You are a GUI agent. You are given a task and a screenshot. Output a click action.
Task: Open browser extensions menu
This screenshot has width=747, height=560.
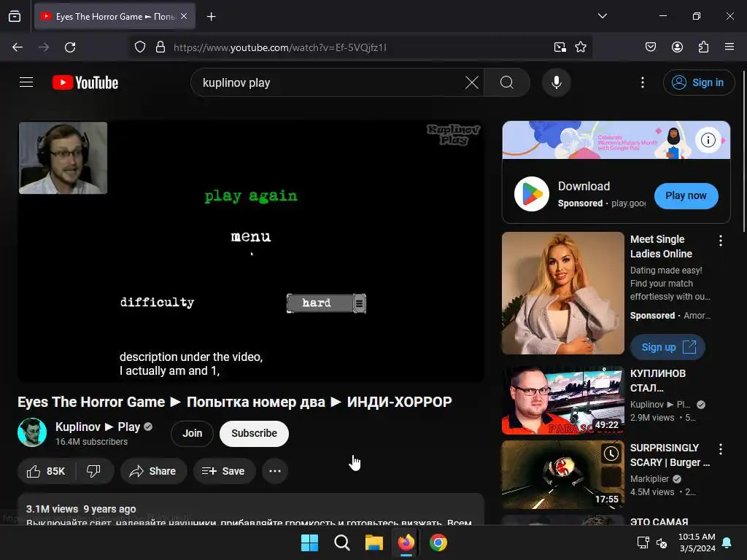[x=703, y=47]
